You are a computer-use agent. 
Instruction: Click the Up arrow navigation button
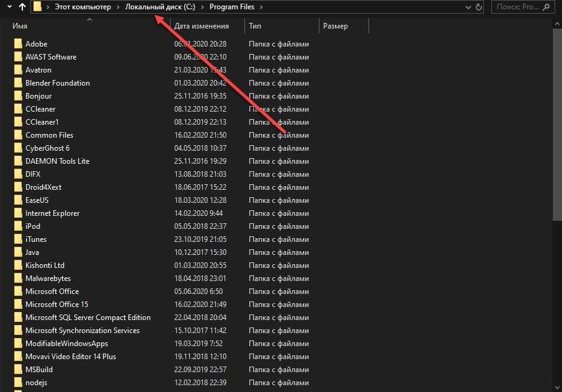coord(22,7)
